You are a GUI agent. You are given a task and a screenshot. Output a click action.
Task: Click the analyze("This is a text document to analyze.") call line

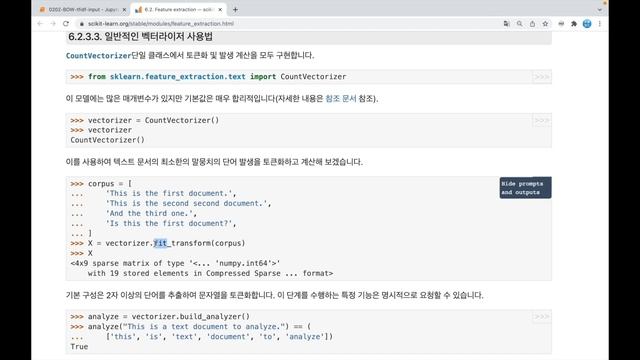[191, 327]
